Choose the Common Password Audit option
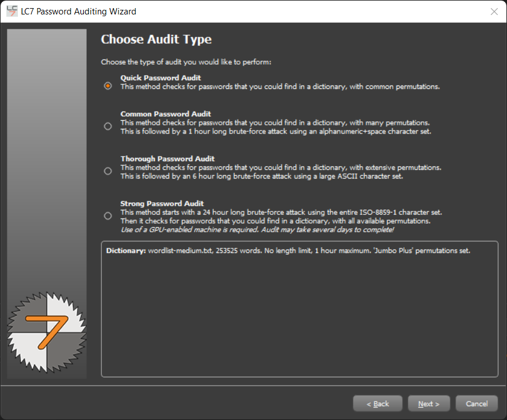The width and height of the screenshot is (507, 420). (x=108, y=126)
